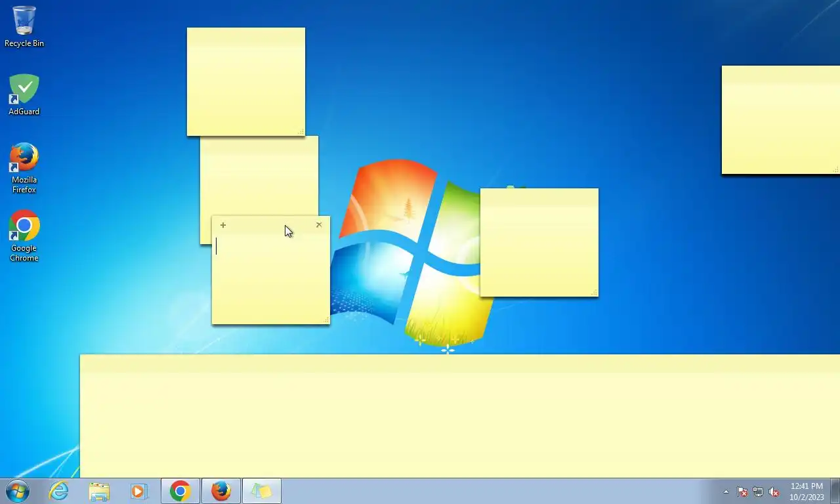Open the Windows Start menu
Image resolution: width=840 pixels, height=504 pixels.
pyautogui.click(x=18, y=491)
